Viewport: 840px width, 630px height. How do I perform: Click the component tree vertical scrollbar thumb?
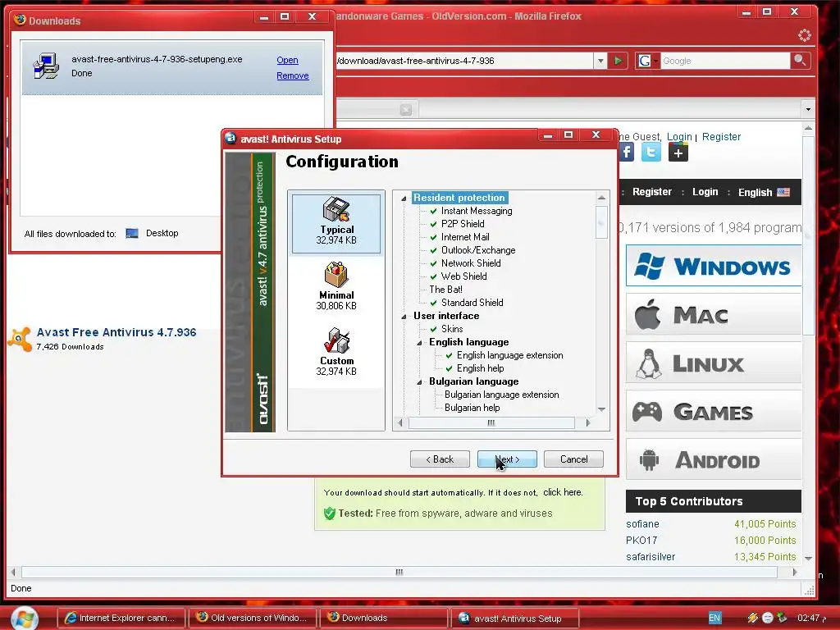pos(601,221)
